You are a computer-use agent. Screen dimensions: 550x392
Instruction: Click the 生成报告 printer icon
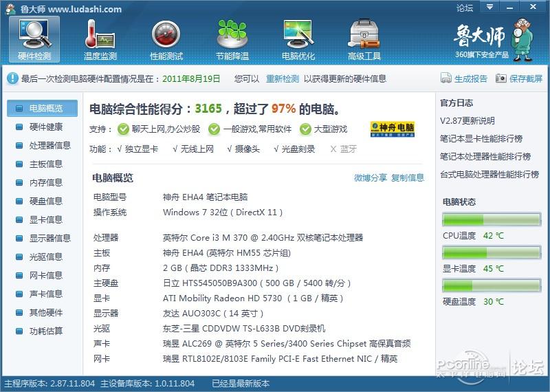tap(445, 78)
